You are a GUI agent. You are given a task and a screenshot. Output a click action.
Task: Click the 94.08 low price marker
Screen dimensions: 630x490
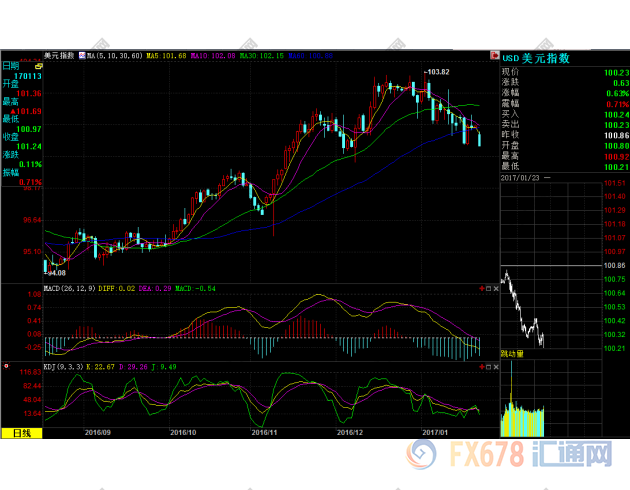pyautogui.click(x=55, y=272)
